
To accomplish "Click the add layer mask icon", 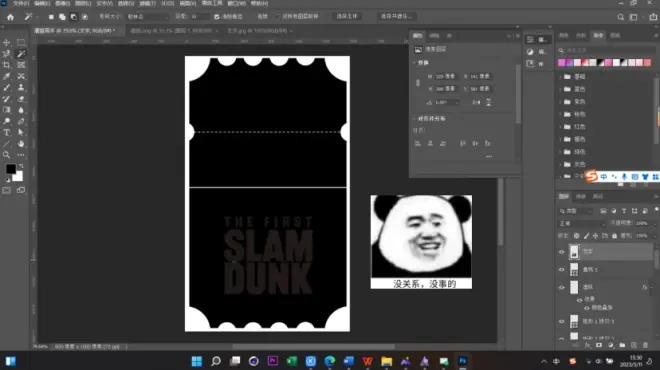I will pyautogui.click(x=599, y=345).
